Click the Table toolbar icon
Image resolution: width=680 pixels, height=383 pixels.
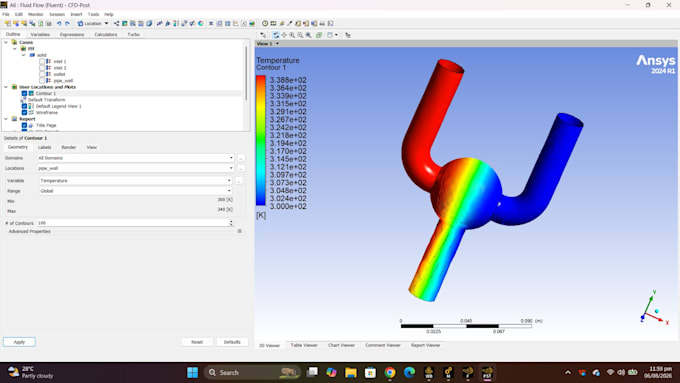pos(227,23)
